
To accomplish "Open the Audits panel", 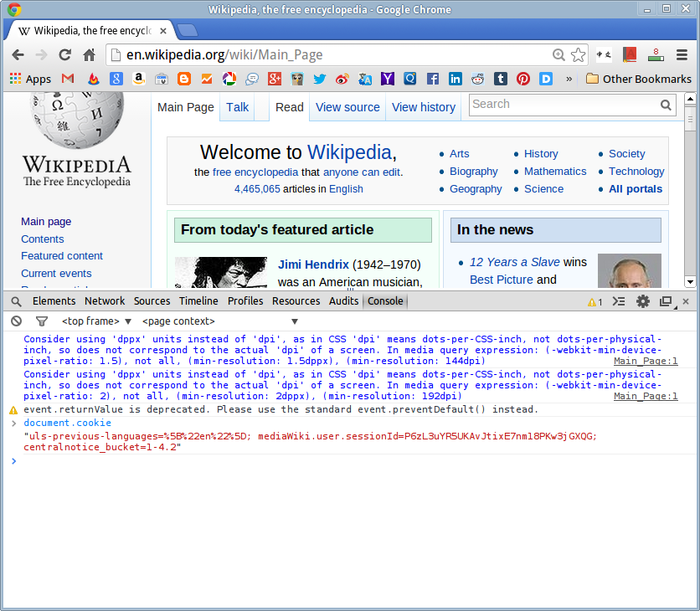I will [344, 301].
